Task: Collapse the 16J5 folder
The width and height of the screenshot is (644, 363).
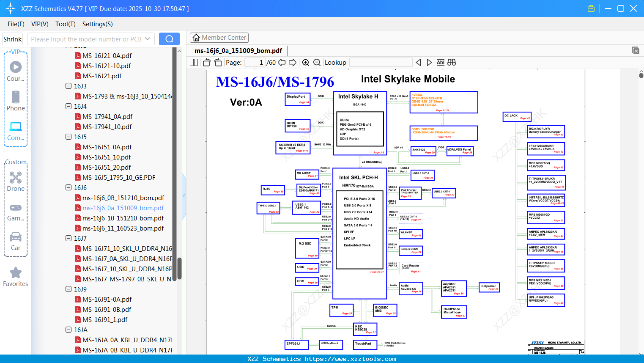Action: pos(69,137)
